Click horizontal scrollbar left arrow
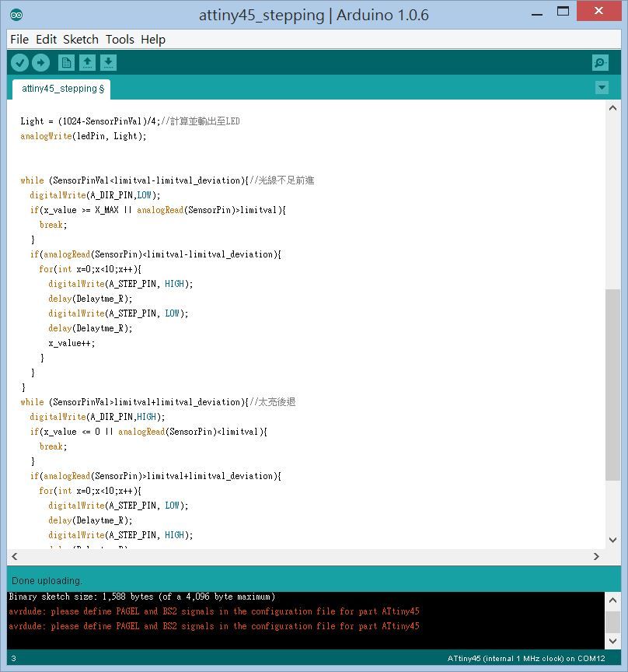The height and width of the screenshot is (672, 628). 15,556
